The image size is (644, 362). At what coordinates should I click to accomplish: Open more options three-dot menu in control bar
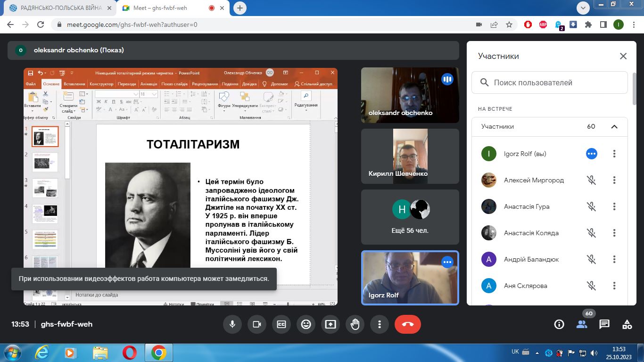[380, 324]
